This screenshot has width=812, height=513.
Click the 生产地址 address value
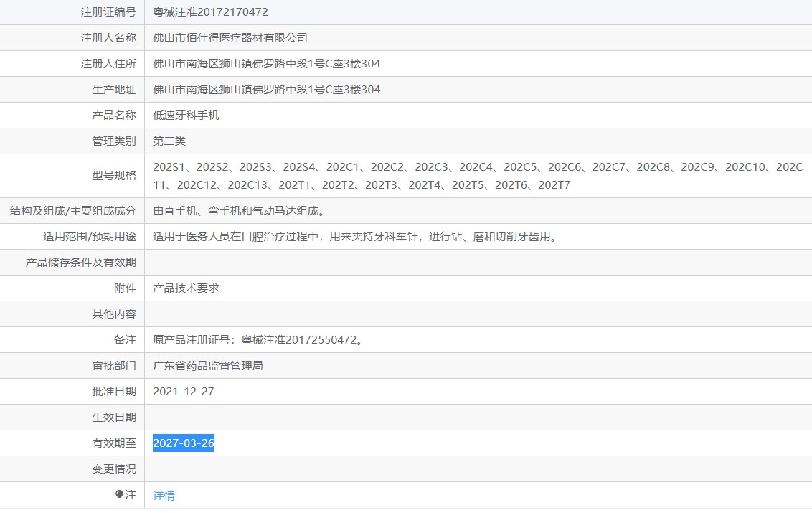coord(266,90)
